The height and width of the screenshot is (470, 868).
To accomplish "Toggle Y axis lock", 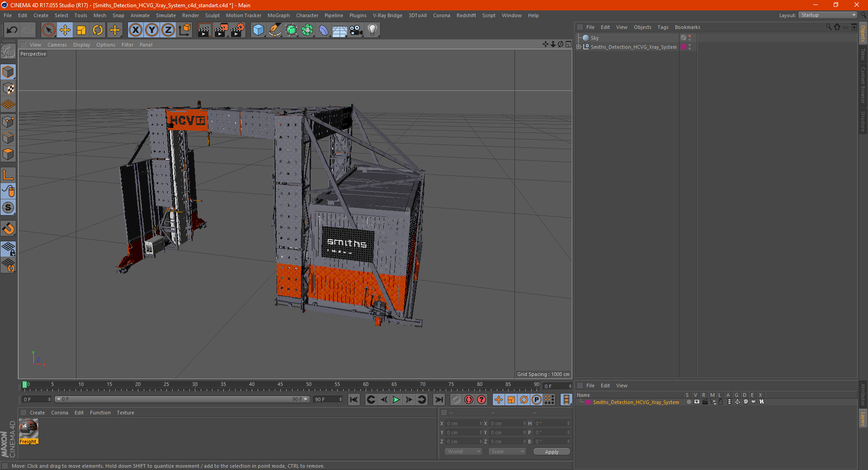I will [152, 30].
